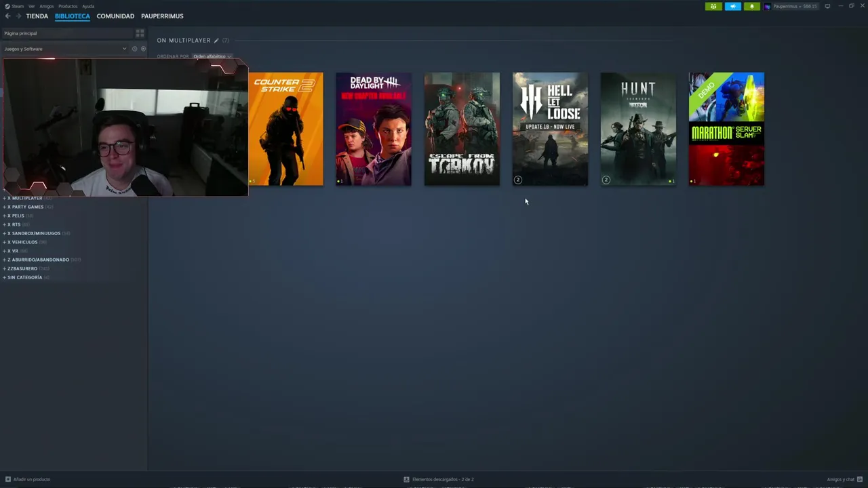Open the Amigos menu
The height and width of the screenshot is (488, 868).
[46, 6]
